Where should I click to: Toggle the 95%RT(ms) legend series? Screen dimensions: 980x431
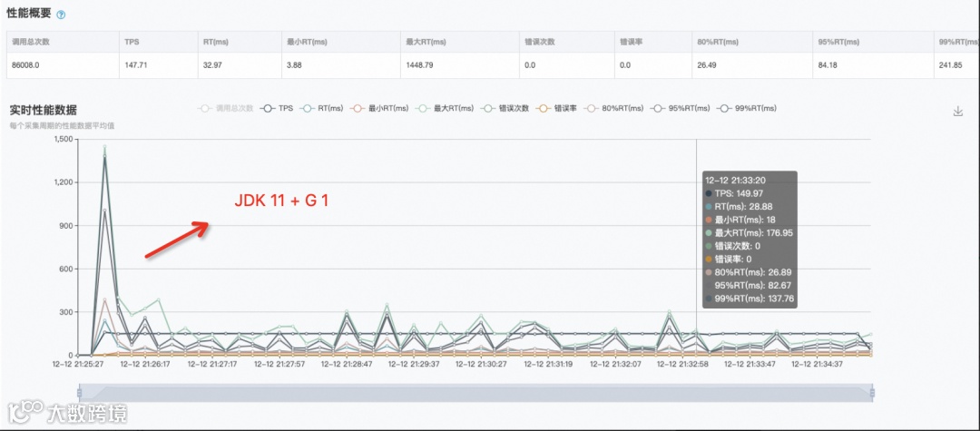coord(681,108)
